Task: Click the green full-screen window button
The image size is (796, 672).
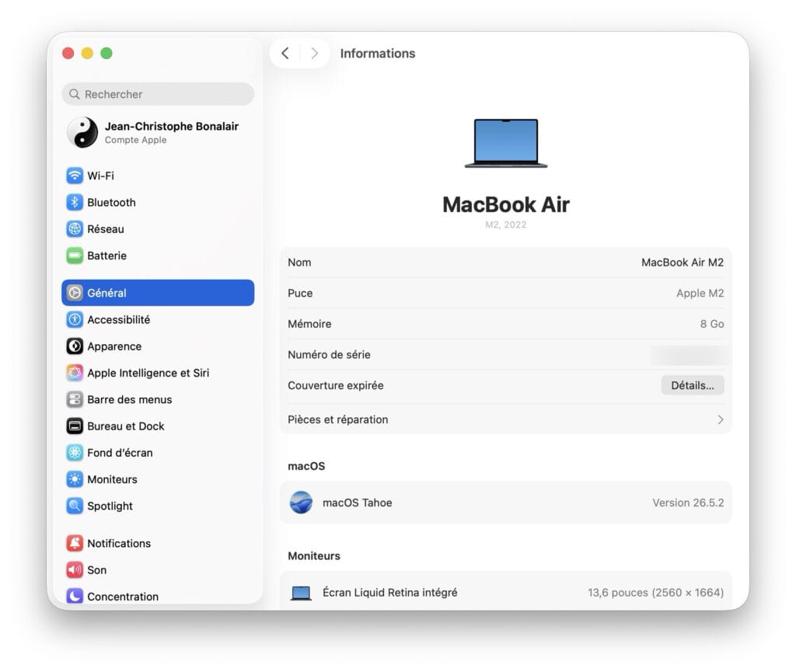Action: coord(106,54)
